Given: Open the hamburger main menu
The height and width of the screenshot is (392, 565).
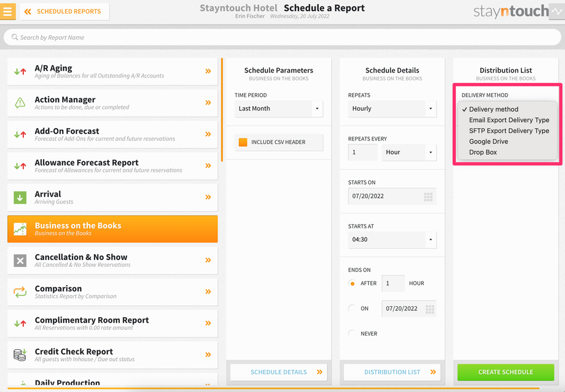Looking at the screenshot, I should pyautogui.click(x=7, y=11).
